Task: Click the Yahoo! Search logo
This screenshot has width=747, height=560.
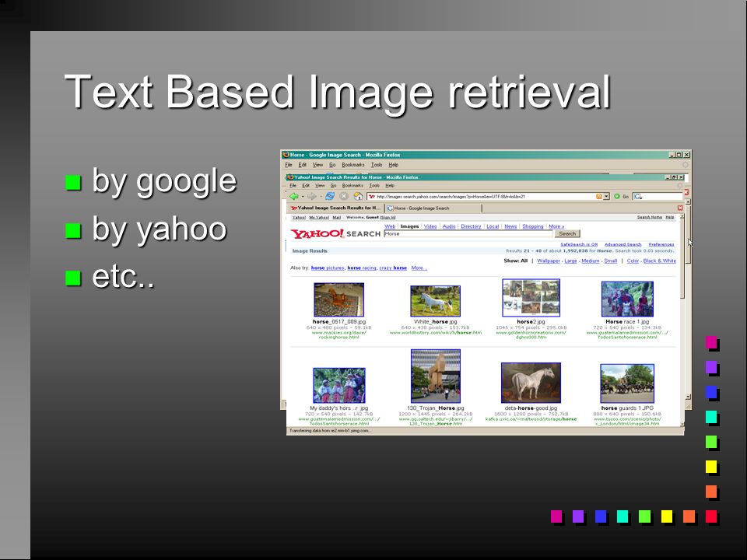Action: [x=335, y=233]
